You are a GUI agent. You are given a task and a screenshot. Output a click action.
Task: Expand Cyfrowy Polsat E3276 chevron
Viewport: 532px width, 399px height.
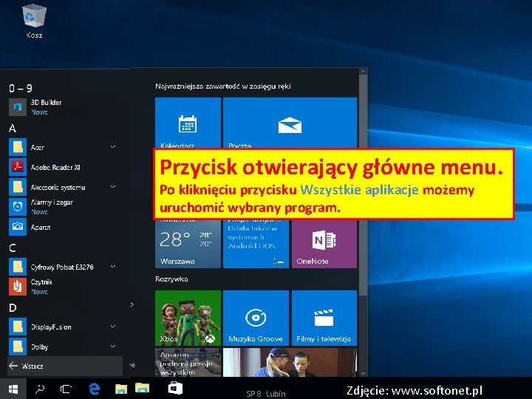point(113,267)
